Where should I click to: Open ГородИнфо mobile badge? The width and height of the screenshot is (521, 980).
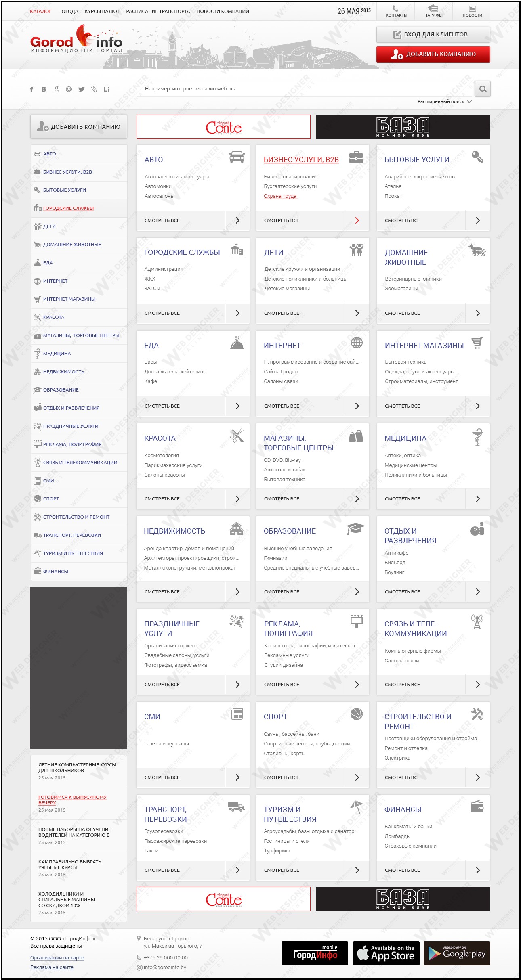tap(315, 953)
